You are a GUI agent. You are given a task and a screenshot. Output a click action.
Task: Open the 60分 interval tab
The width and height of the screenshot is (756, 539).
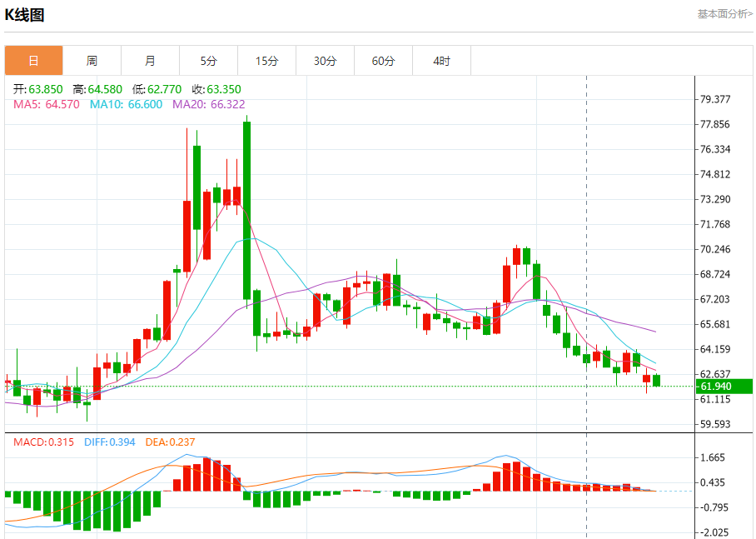tap(383, 61)
